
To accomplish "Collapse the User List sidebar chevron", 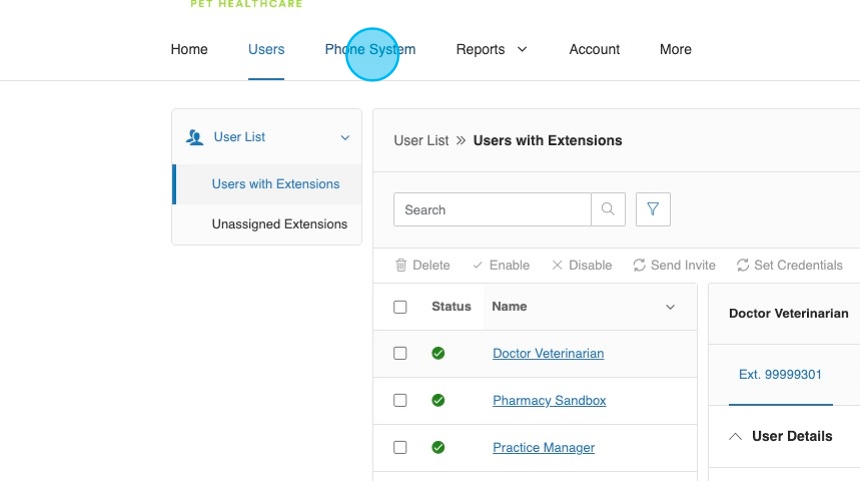I will click(x=345, y=138).
